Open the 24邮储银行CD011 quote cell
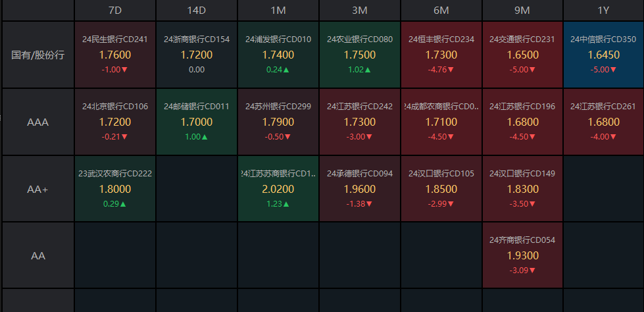The width and height of the screenshot is (644, 312). pos(197,122)
